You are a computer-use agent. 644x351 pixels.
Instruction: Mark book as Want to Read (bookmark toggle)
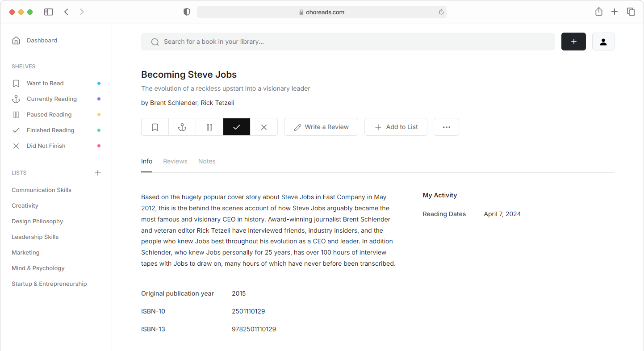click(155, 127)
